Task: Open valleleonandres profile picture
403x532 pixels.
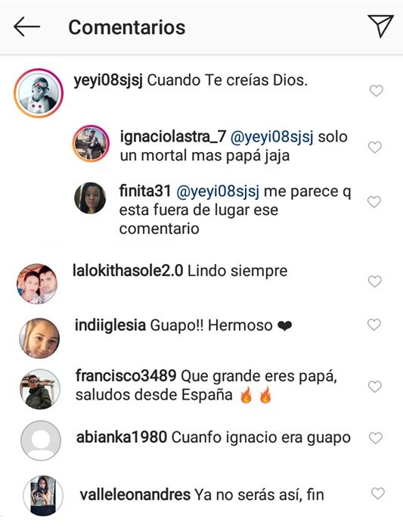Action: [x=43, y=496]
